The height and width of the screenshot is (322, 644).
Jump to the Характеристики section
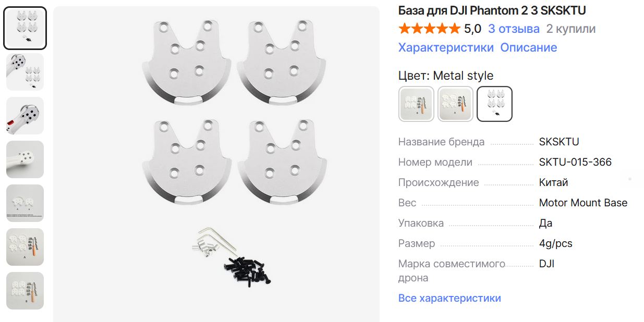[446, 47]
